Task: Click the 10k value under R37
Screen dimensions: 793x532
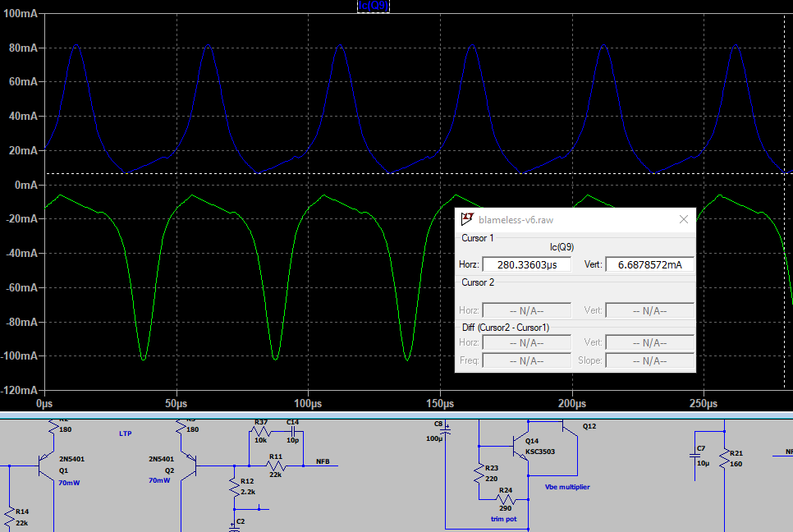Action: tap(260, 441)
